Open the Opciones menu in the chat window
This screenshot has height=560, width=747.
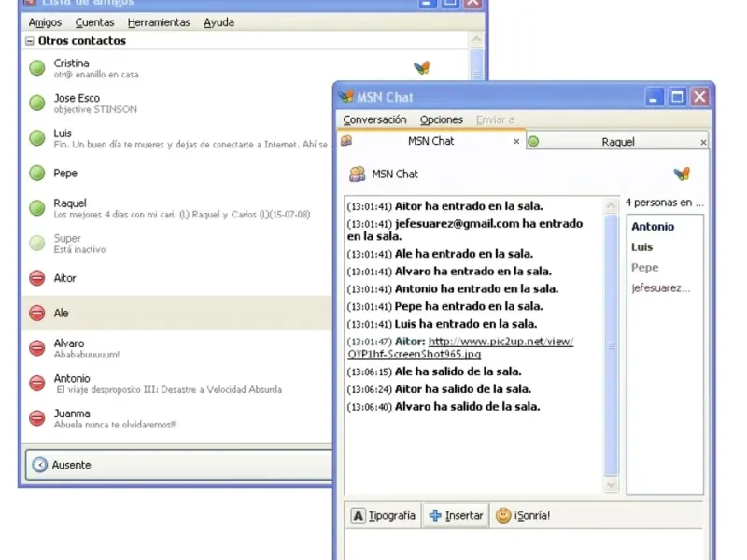(441, 119)
